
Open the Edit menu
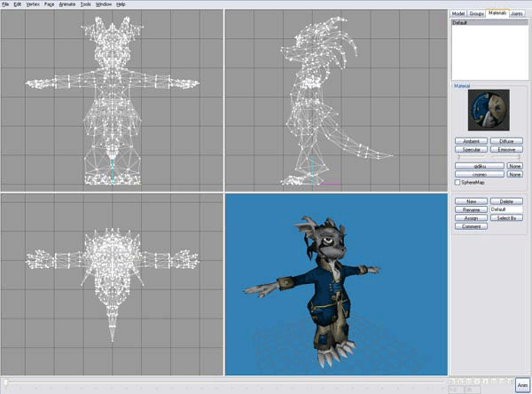point(18,4)
